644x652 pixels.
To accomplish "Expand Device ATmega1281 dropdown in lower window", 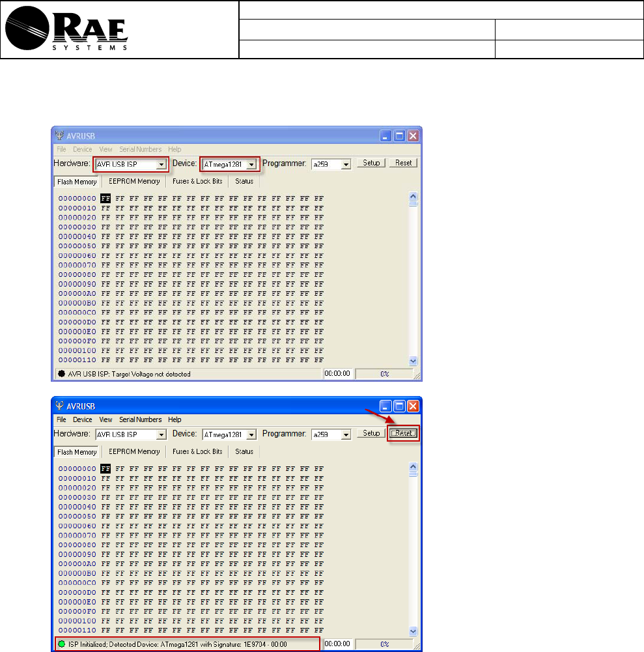I will [251, 435].
